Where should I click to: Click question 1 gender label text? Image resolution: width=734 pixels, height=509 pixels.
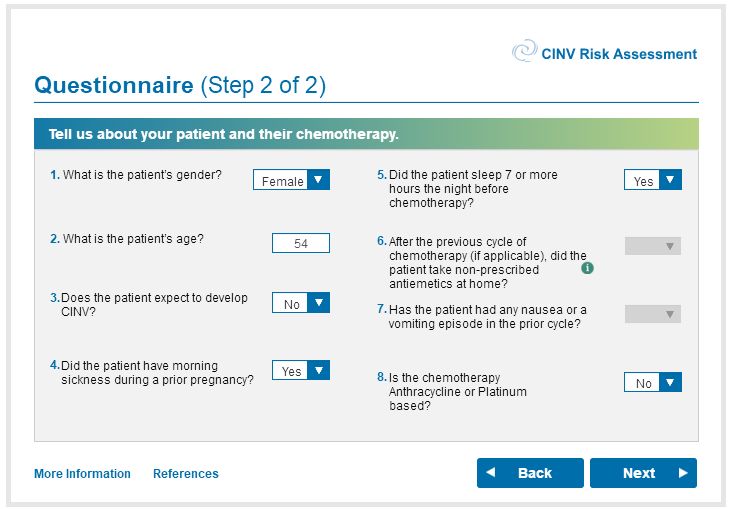click(x=142, y=175)
